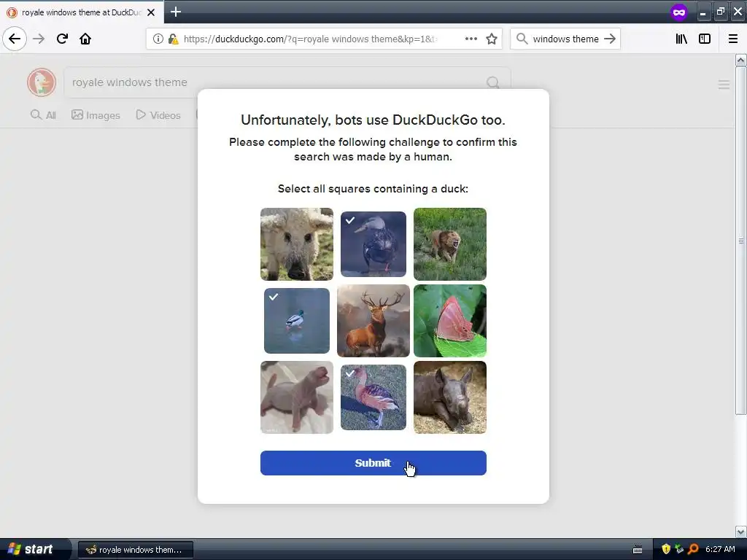Close the royale windows theme tab
This screenshot has height=560, width=747.
tap(151, 12)
